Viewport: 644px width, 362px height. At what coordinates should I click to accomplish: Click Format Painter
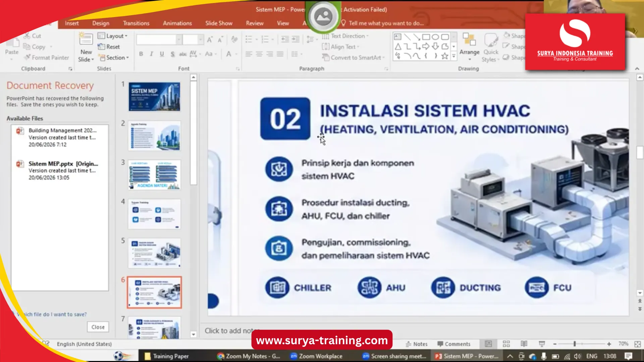(x=47, y=58)
